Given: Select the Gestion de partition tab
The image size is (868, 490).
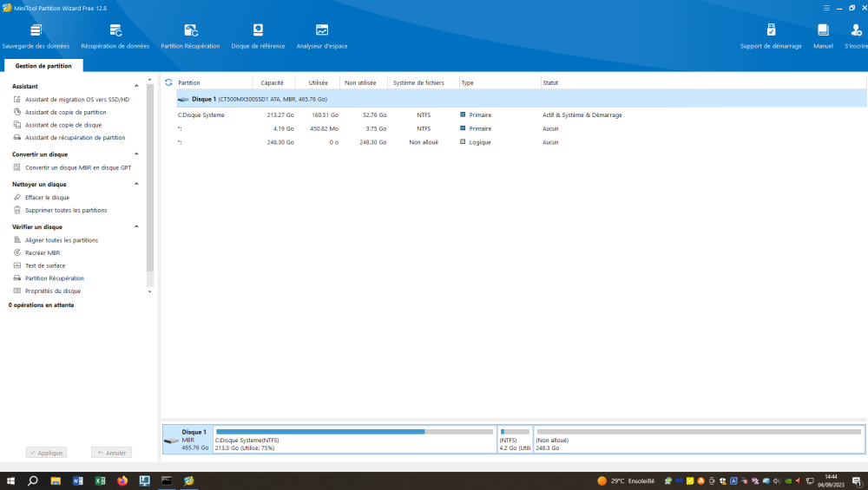Looking at the screenshot, I should (x=43, y=66).
